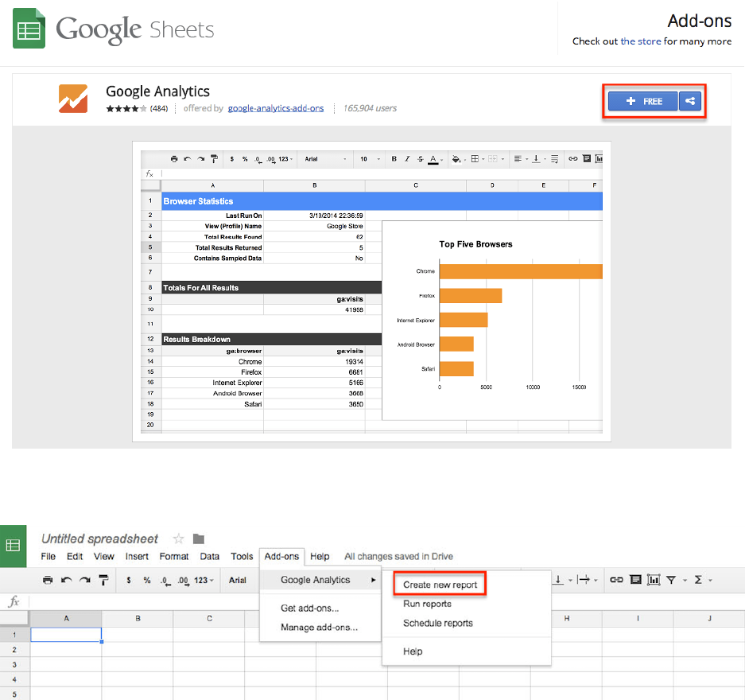745x700 pixels.
Task: Click 'All changes saved in Drive' status
Action: pos(398,556)
